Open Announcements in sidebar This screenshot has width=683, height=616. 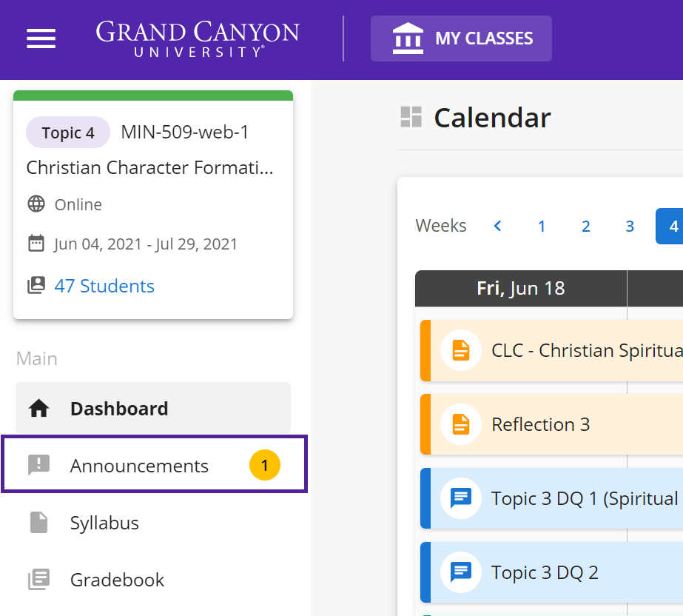click(x=154, y=464)
